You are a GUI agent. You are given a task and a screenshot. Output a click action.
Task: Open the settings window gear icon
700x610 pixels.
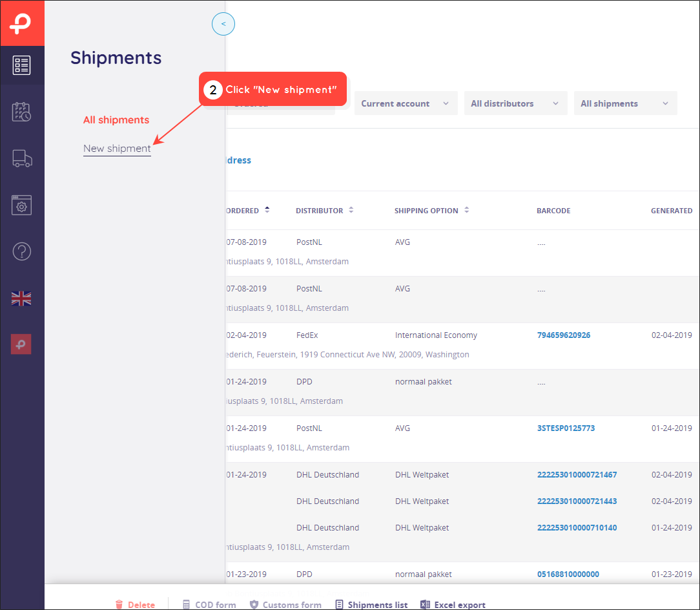(21, 205)
